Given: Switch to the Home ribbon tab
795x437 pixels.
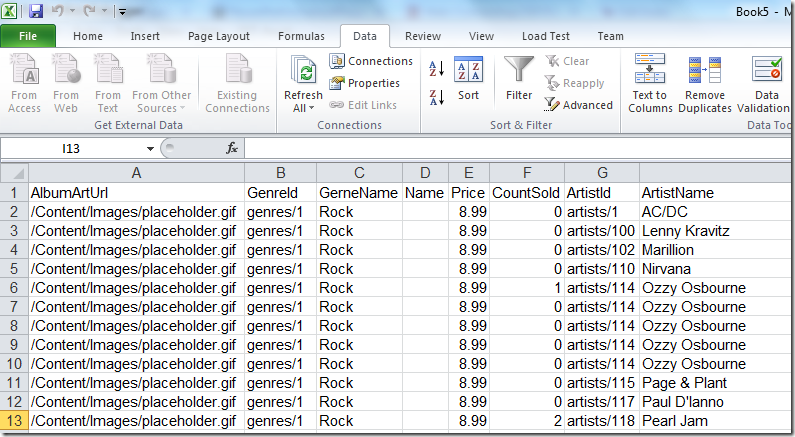Looking at the screenshot, I should (x=88, y=36).
